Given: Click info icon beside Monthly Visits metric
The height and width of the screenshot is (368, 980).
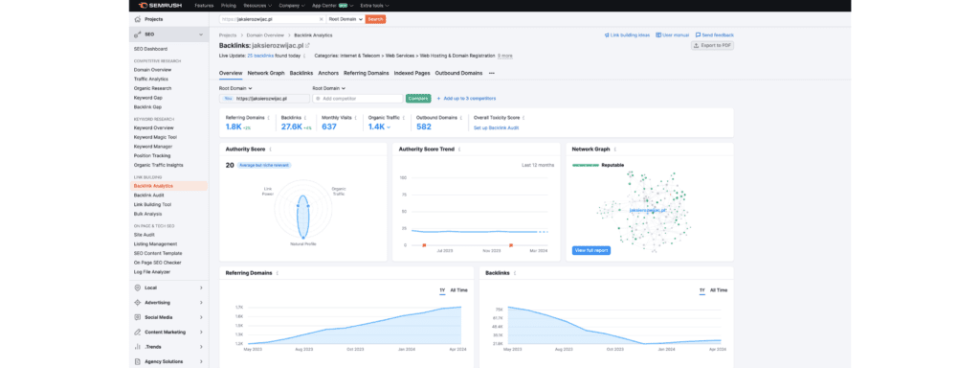Looking at the screenshot, I should (355, 117).
